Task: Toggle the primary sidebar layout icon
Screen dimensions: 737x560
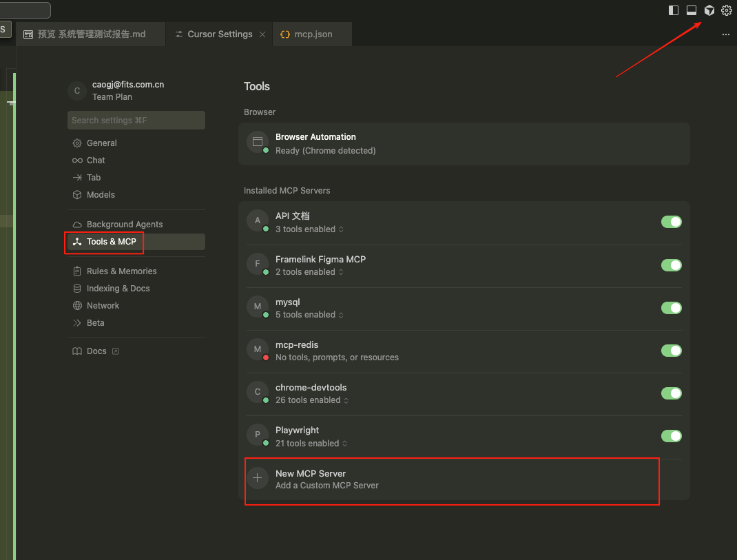Action: (x=673, y=10)
